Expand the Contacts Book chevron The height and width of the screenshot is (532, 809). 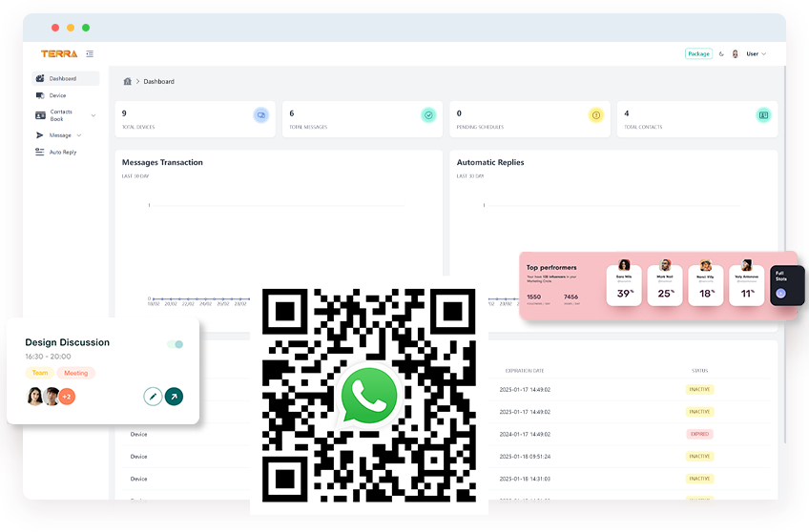coord(93,115)
